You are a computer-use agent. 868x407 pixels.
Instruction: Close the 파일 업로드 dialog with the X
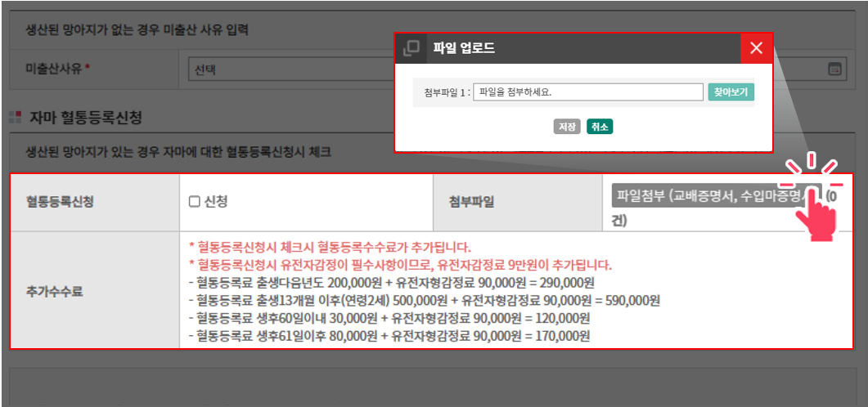(756, 48)
